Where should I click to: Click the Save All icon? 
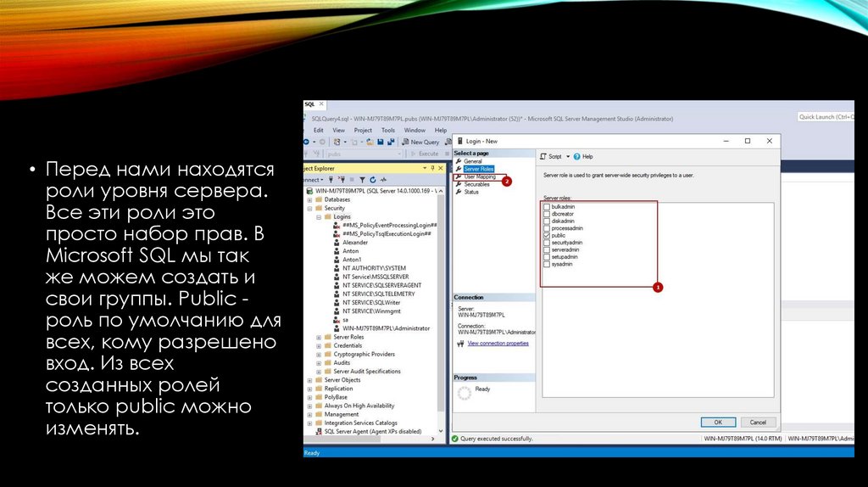click(x=390, y=143)
